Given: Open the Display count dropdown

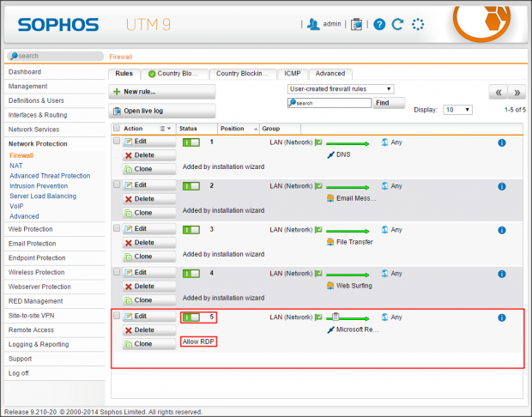Looking at the screenshot, I should point(457,110).
